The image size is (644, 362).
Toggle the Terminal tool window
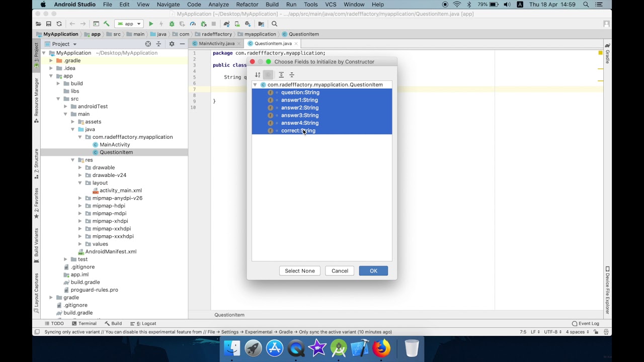[84, 323]
